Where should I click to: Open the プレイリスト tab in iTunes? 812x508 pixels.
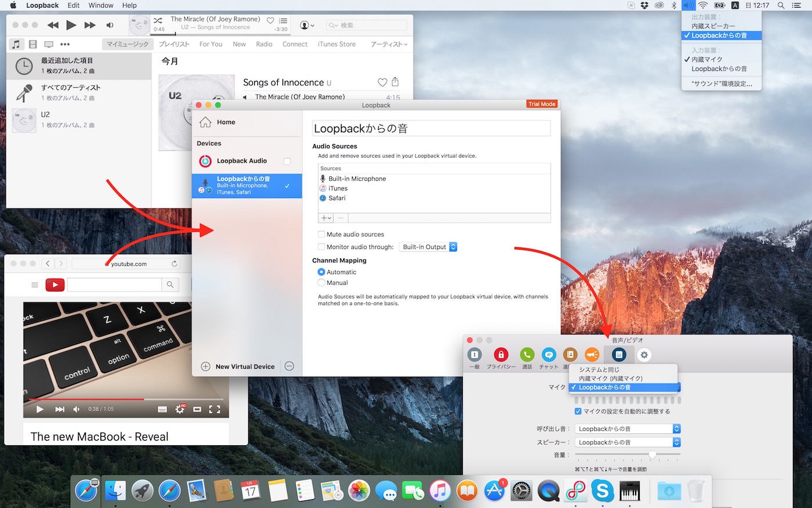point(174,44)
